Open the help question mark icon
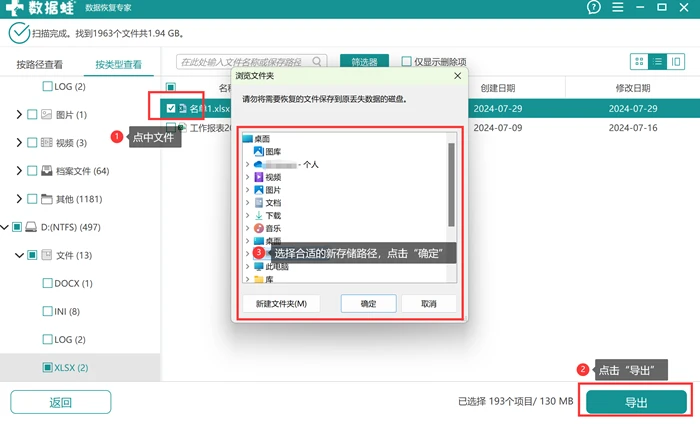This screenshot has height=424, width=700. pos(593,7)
